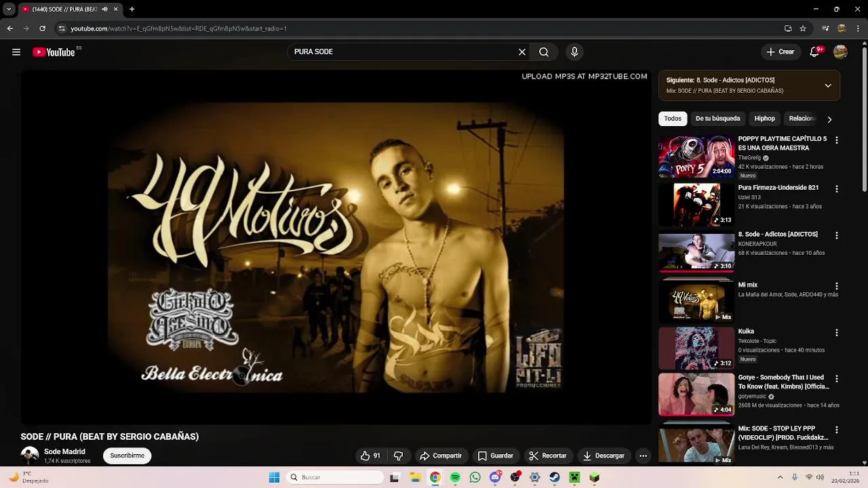The height and width of the screenshot is (488, 868).
Task: Click the Crear create button
Action: point(780,52)
